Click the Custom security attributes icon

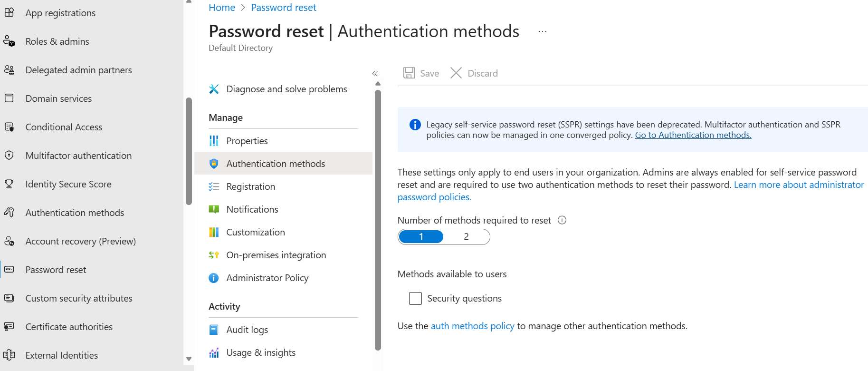9,298
